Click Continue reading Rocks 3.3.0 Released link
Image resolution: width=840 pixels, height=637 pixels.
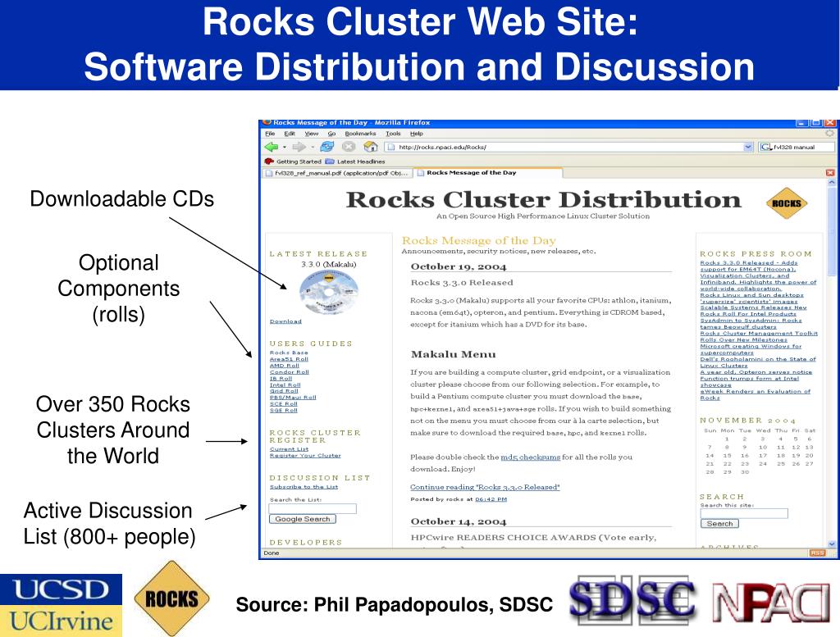[485, 487]
